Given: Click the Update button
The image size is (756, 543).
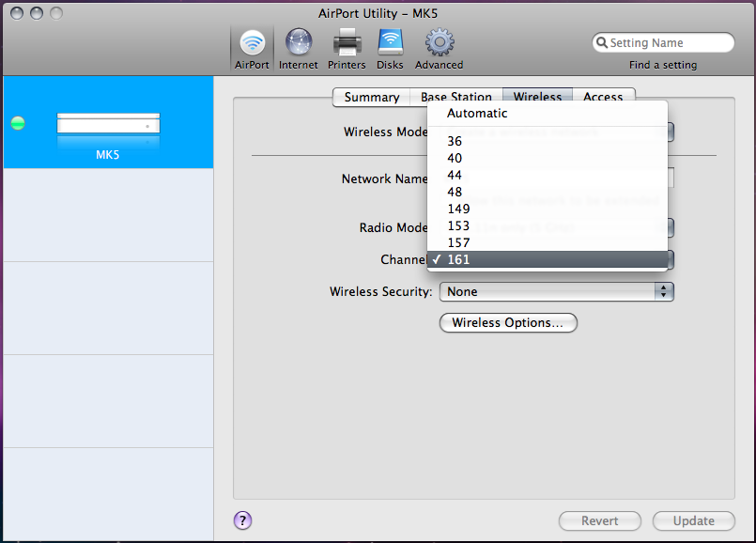Looking at the screenshot, I should click(694, 520).
